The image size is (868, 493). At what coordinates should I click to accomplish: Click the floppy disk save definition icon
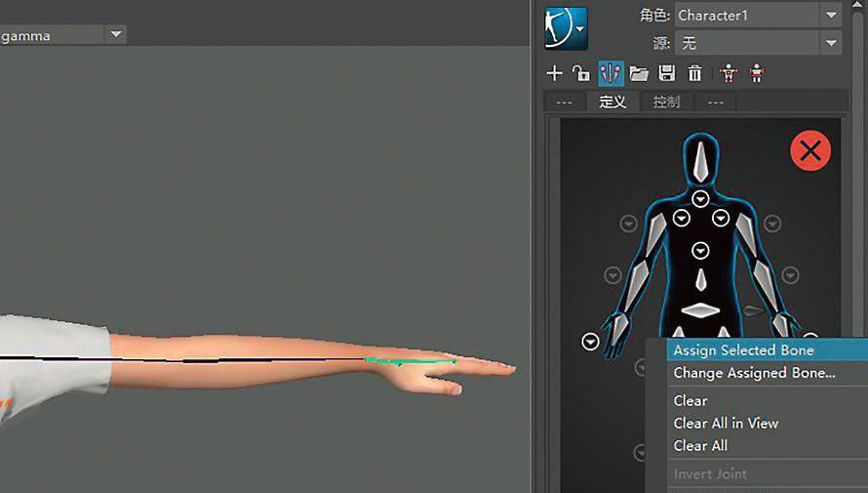click(x=666, y=73)
